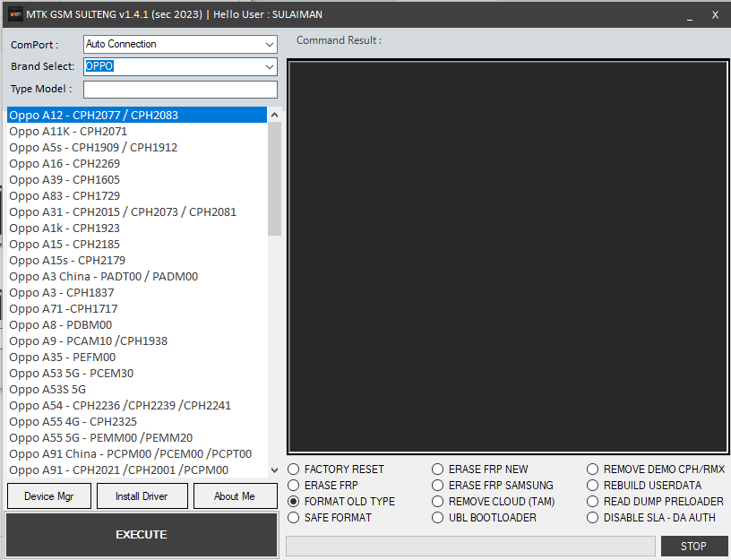
Task: Click the Install Driver button
Action: pos(142,495)
